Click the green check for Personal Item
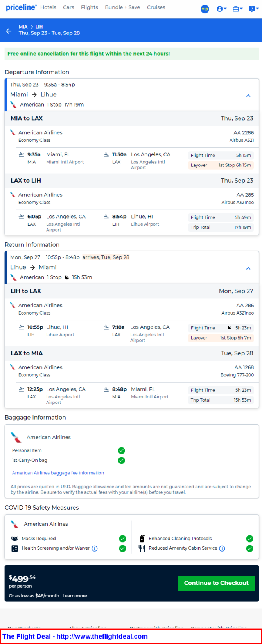 (122, 450)
